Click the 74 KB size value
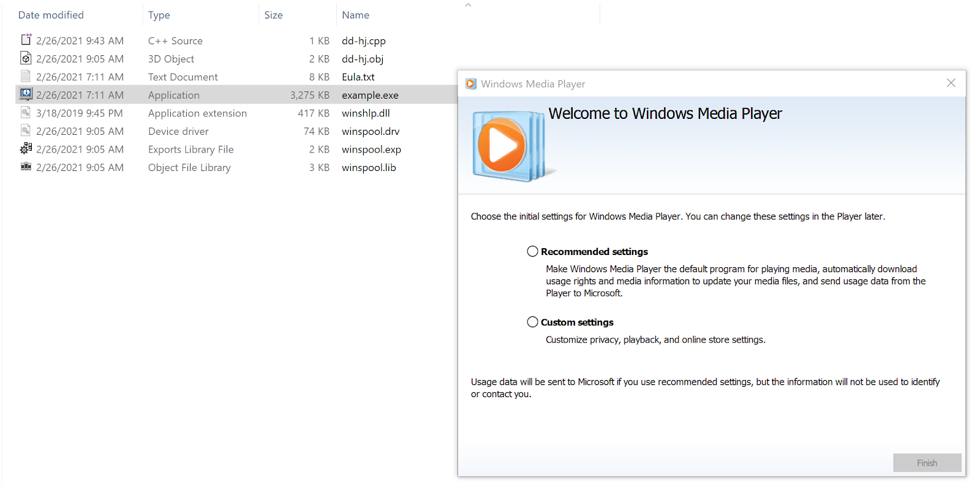This screenshot has width=980, height=486. tap(317, 131)
